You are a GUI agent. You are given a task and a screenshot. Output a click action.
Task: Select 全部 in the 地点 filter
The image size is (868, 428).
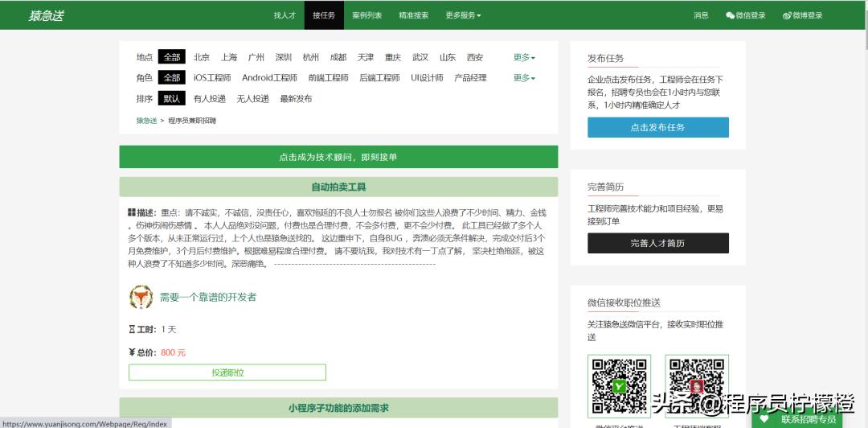coord(172,57)
